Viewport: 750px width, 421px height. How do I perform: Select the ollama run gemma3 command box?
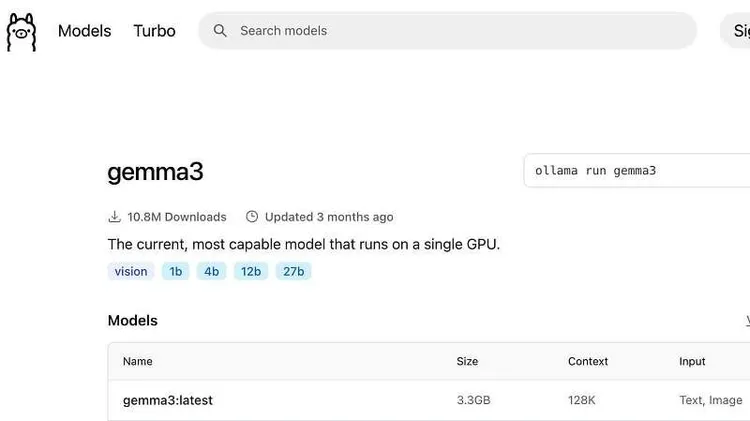637,171
